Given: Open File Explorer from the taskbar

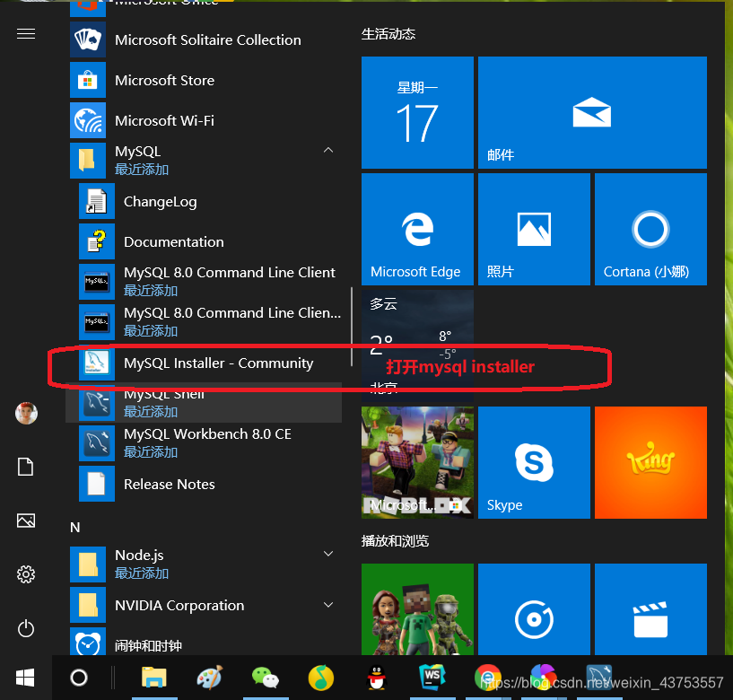Looking at the screenshot, I should tap(153, 678).
